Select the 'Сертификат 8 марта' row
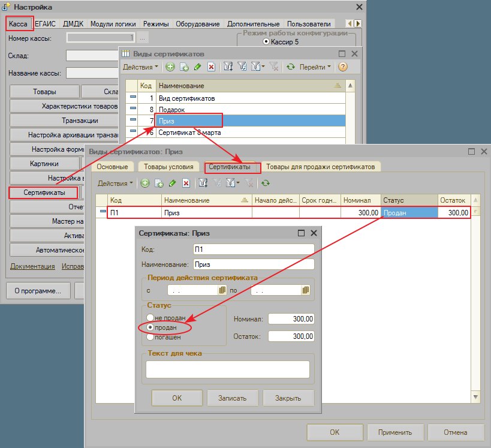The width and height of the screenshot is (491, 448). click(x=236, y=133)
